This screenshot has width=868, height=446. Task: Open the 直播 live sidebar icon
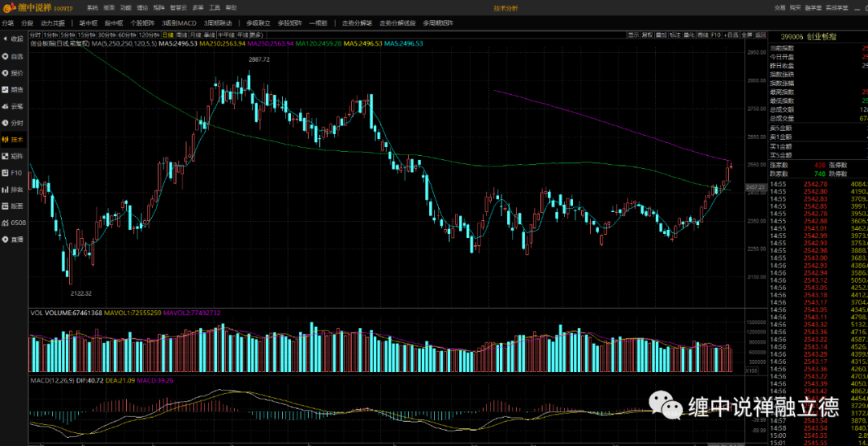[x=14, y=239]
